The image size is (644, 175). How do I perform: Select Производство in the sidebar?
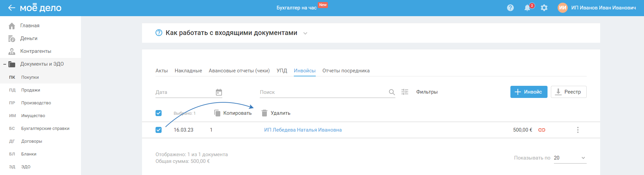click(36, 103)
